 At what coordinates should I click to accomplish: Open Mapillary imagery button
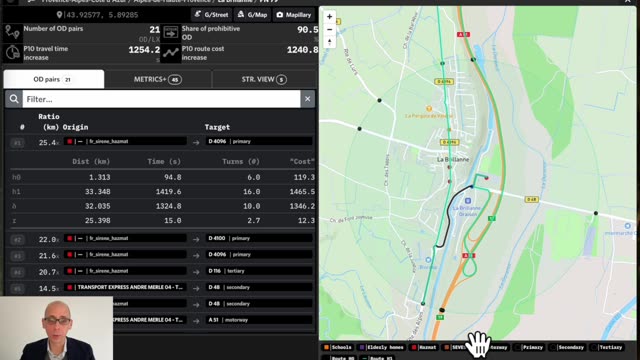point(294,15)
